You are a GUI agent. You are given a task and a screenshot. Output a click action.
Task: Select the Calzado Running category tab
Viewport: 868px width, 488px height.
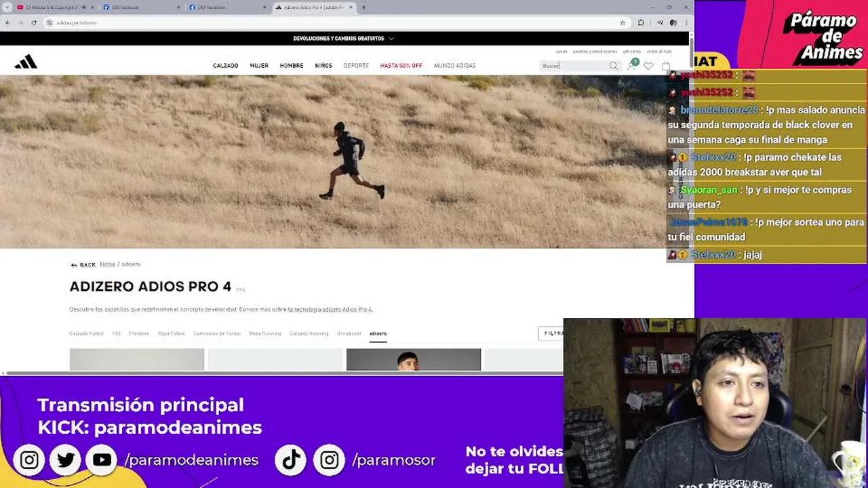[x=309, y=333]
